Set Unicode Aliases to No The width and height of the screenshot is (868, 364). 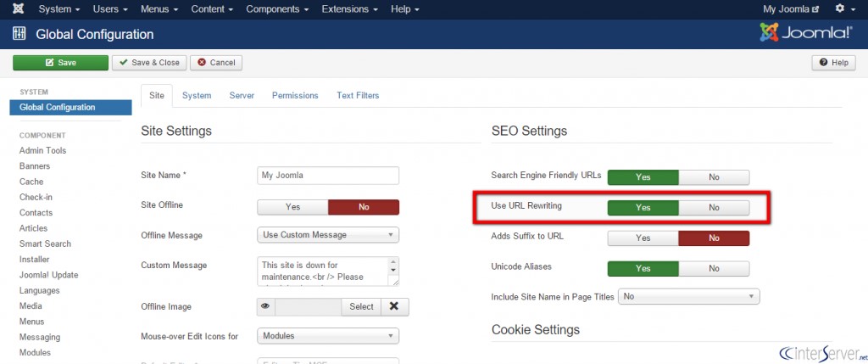click(714, 269)
